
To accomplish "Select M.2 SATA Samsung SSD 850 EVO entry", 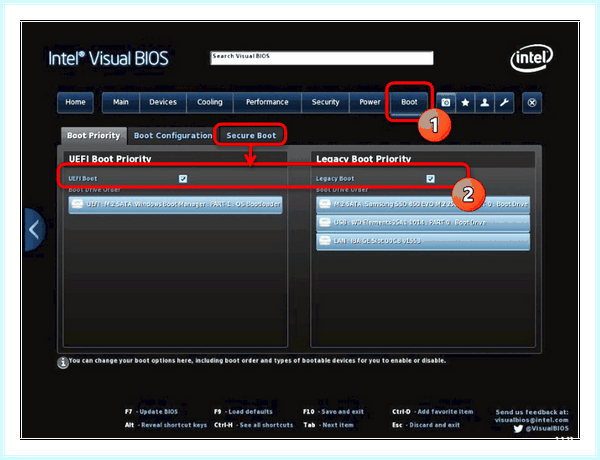I will tap(423, 204).
